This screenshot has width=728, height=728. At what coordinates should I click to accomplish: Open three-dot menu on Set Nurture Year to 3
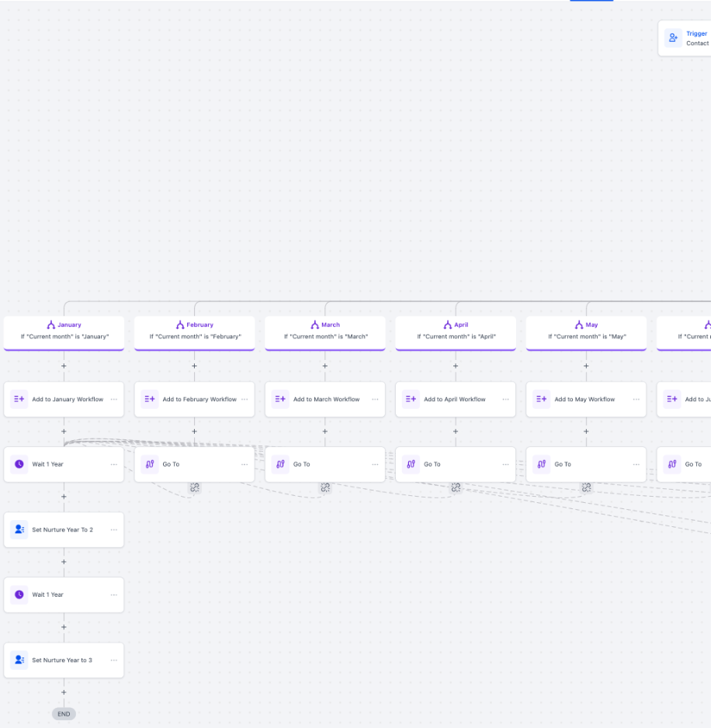113,660
